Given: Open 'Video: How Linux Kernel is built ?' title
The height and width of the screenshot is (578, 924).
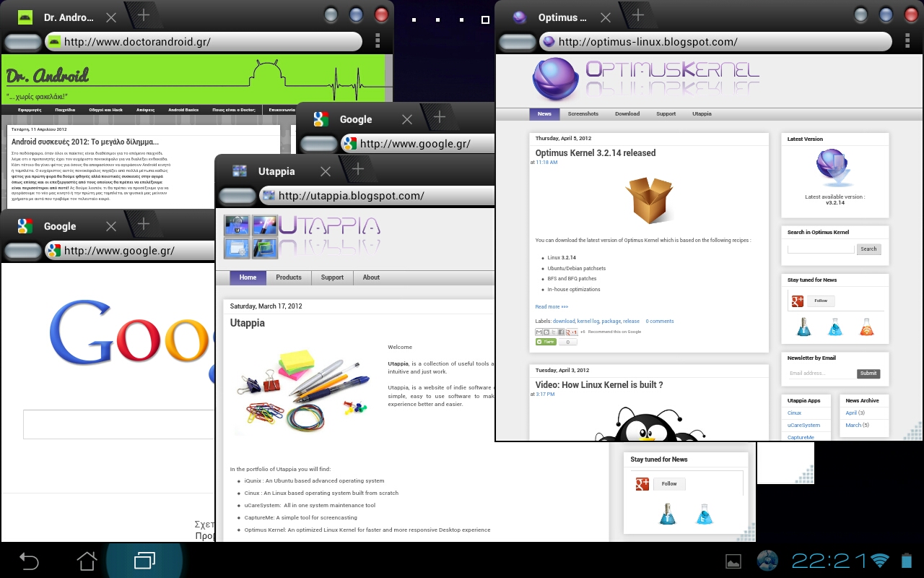Looking at the screenshot, I should coord(599,385).
